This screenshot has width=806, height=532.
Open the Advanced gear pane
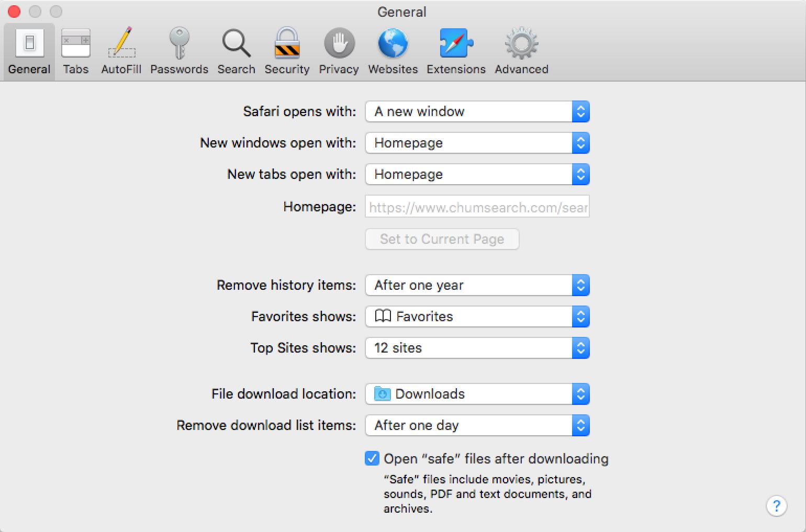coord(521,51)
